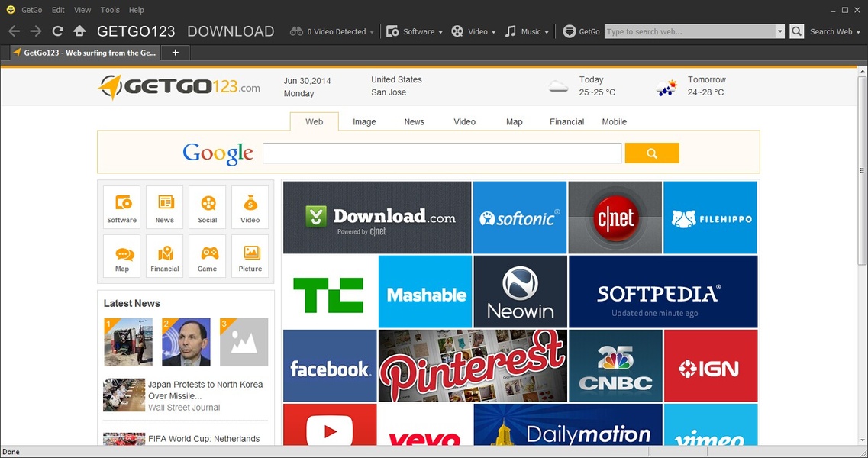This screenshot has width=868, height=458.
Task: Open the Game controller tile
Action: (x=208, y=256)
